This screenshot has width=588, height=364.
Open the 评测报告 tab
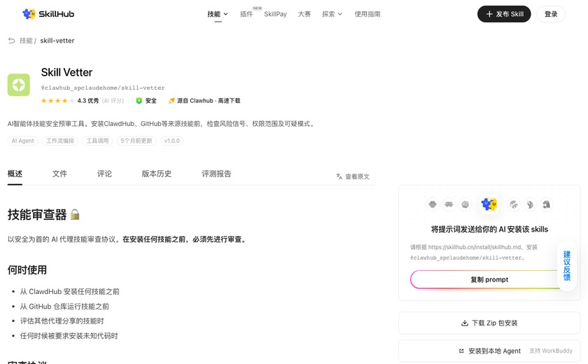click(x=216, y=174)
